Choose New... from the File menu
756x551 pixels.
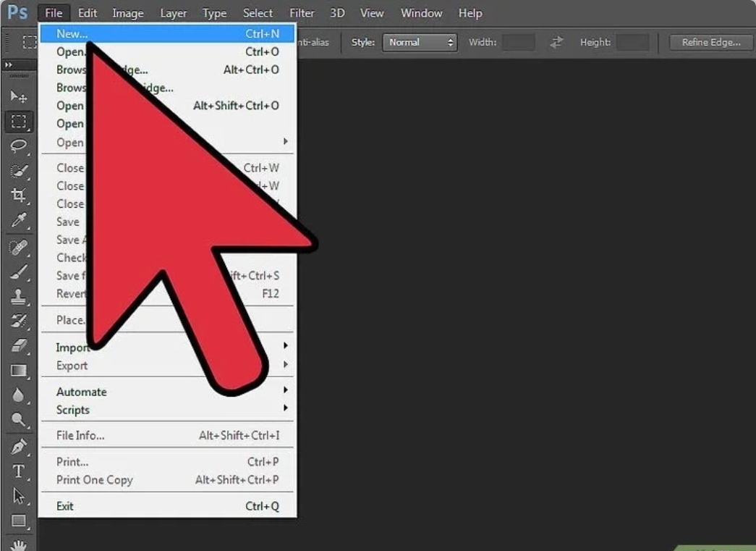click(167, 34)
